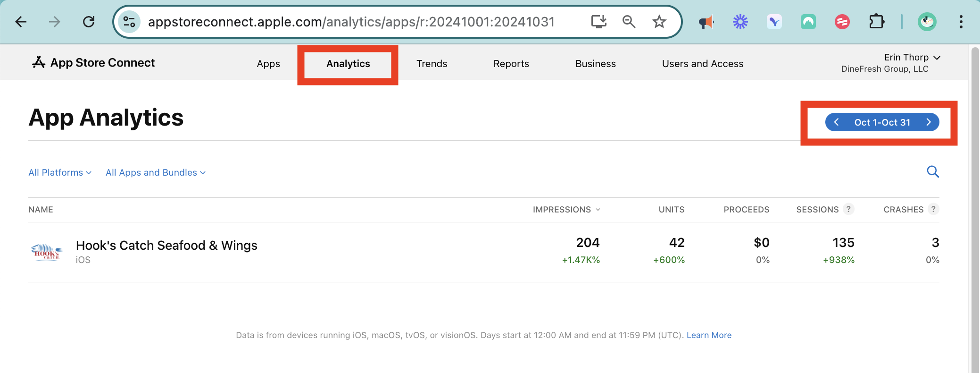The width and height of the screenshot is (980, 373).
Task: Open the green arch extension icon
Action: [x=808, y=22]
